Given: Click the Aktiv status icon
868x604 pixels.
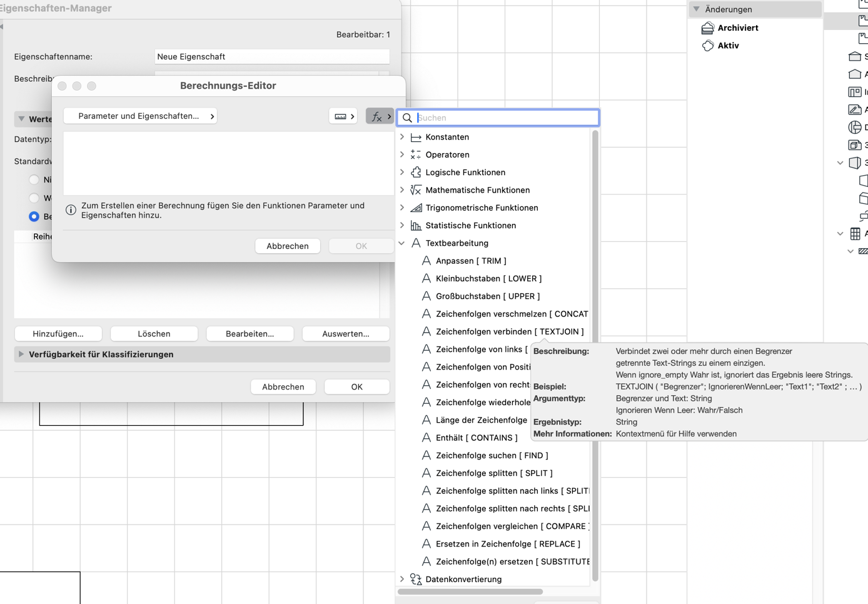Looking at the screenshot, I should click(x=708, y=46).
